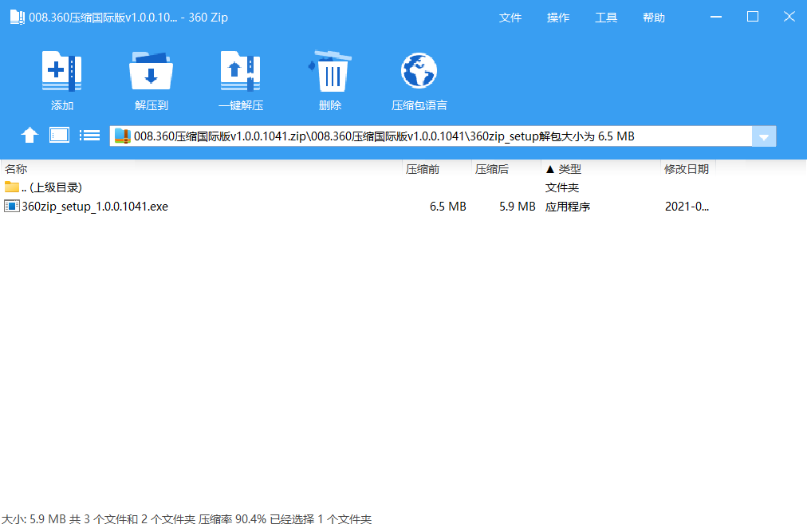This screenshot has width=807, height=532.
Task: Click the archive icon in the address bar
Action: pyautogui.click(x=122, y=136)
